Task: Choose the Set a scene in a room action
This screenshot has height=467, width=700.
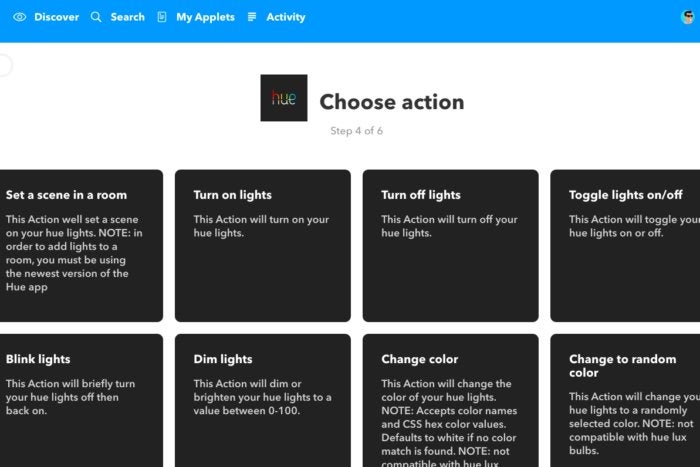Action: (81, 246)
